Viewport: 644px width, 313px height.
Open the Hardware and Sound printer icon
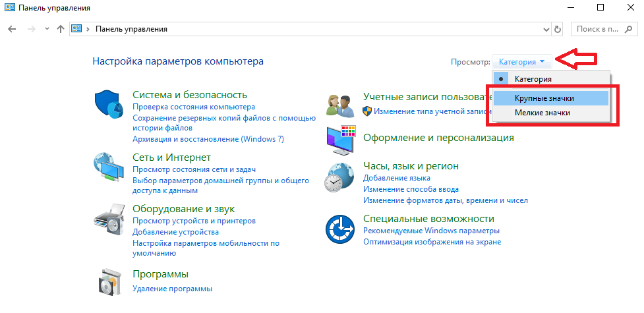(x=109, y=219)
